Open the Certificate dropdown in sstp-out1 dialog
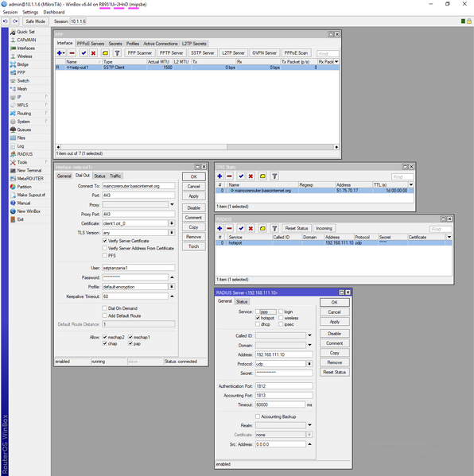This screenshot has height=476, width=474. click(x=172, y=223)
